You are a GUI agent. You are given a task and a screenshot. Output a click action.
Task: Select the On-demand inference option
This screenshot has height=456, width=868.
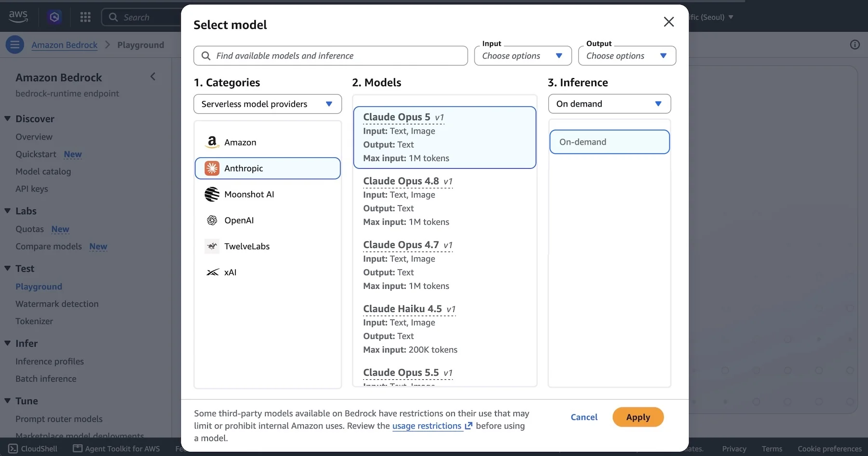coord(610,142)
